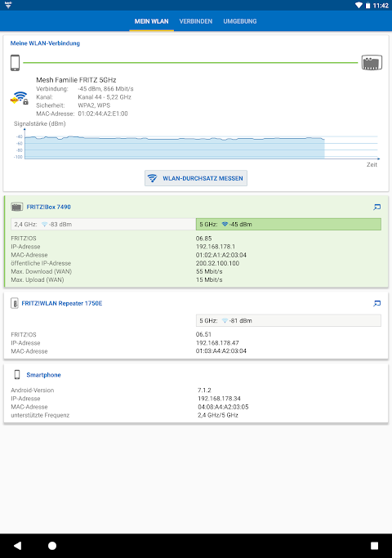
Task: Tap WLAN-DURCHSATZ MESSEN button
Action: point(196,178)
